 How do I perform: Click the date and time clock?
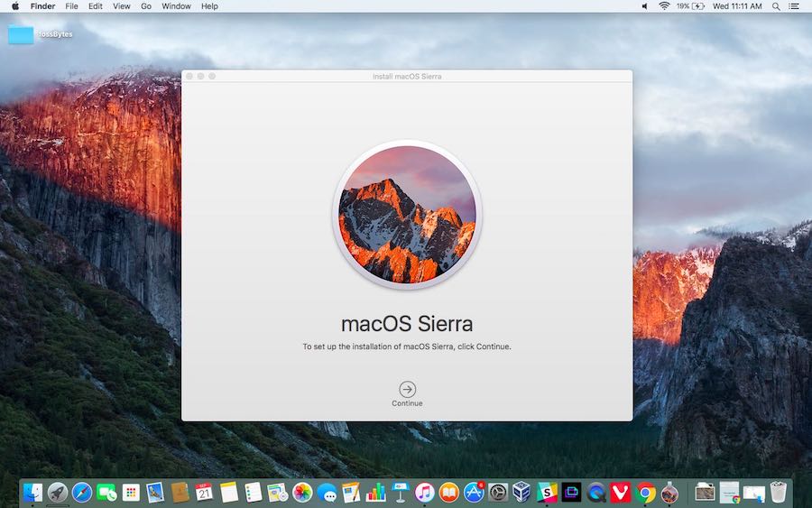[x=737, y=6]
